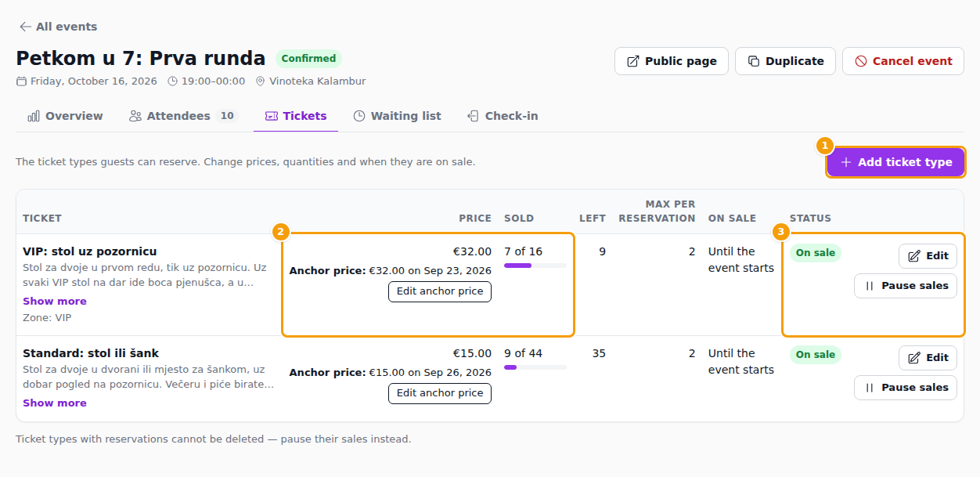Click the pause icon in Standard Pause sales button

[870, 388]
